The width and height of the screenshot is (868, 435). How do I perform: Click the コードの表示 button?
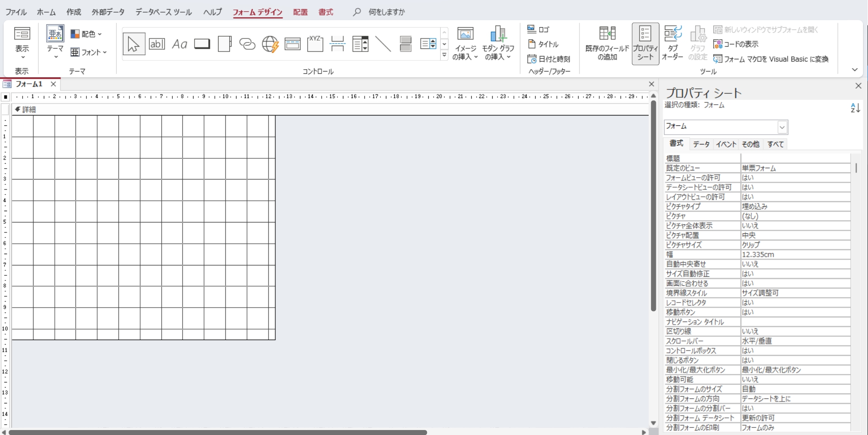736,44
